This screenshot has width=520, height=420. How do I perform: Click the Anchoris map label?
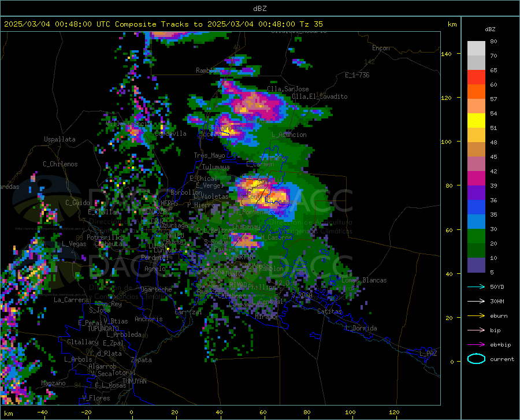click(x=148, y=319)
